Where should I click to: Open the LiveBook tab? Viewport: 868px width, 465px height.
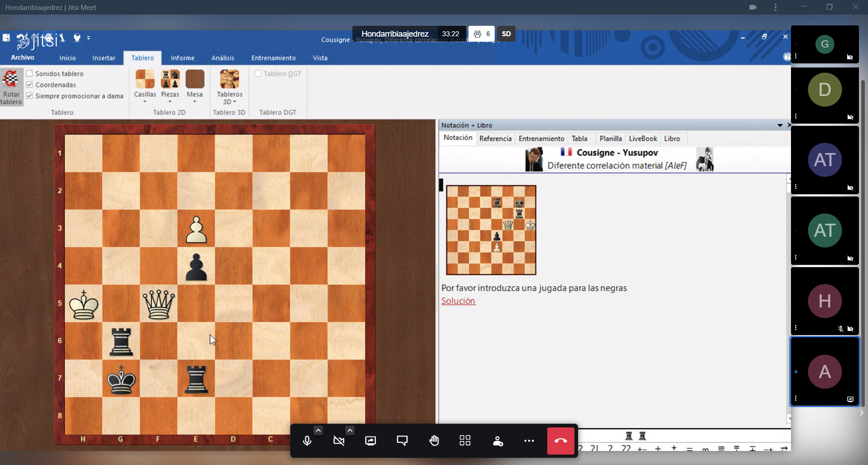click(642, 139)
